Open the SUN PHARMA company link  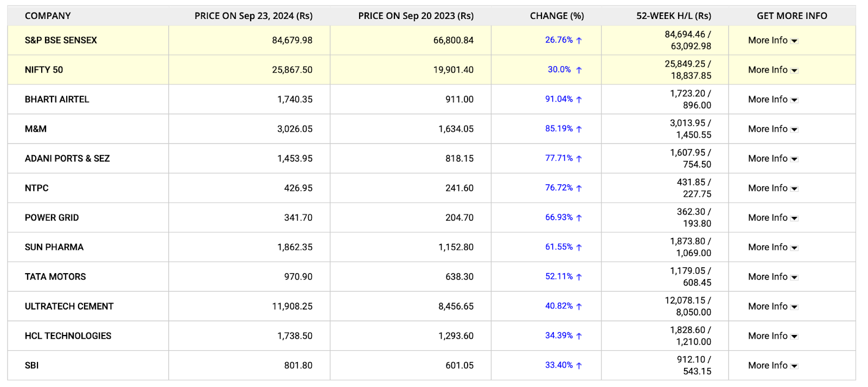pyautogui.click(x=54, y=247)
